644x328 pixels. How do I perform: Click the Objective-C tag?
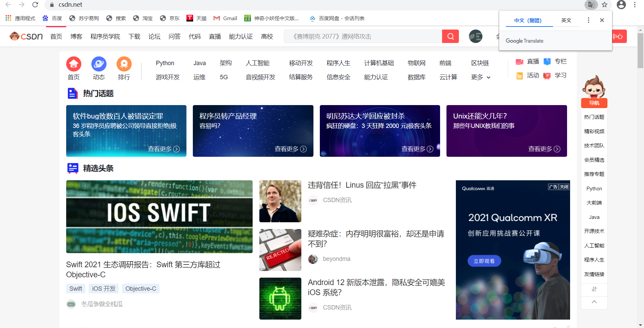(x=141, y=289)
